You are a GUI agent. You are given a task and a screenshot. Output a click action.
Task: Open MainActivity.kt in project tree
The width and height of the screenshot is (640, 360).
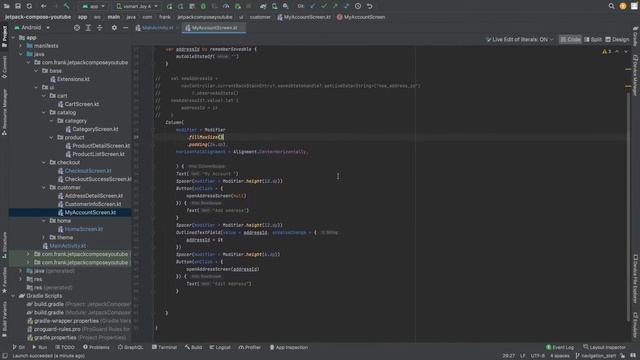[64, 246]
